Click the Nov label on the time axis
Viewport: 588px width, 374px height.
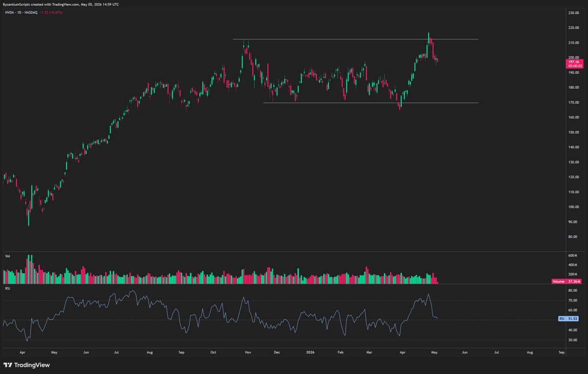248,352
